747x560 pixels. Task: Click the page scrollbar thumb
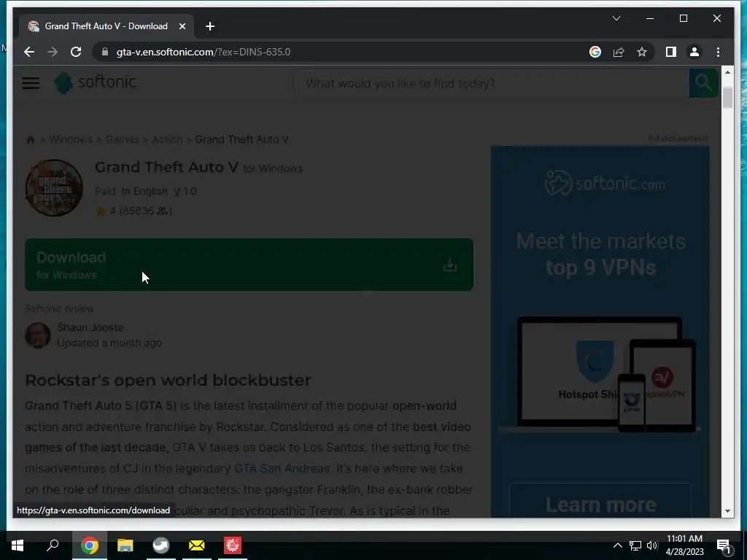[727, 98]
